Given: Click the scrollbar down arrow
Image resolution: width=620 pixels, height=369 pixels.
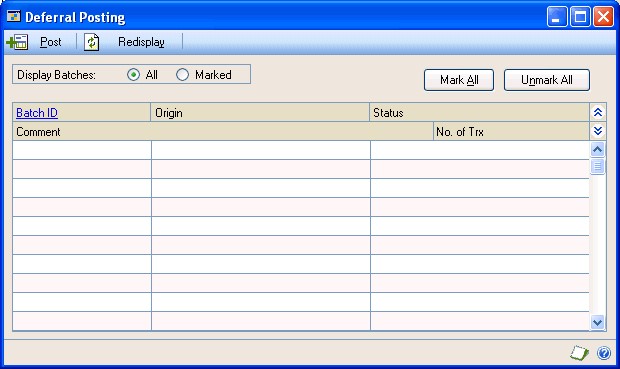Looking at the screenshot, I should pos(597,322).
